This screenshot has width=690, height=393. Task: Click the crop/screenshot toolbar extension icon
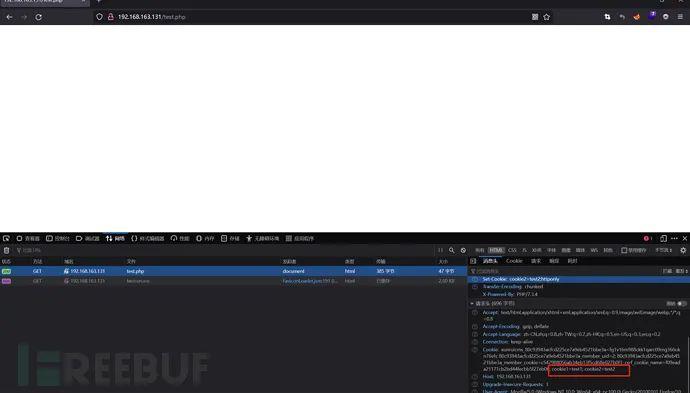tap(607, 17)
